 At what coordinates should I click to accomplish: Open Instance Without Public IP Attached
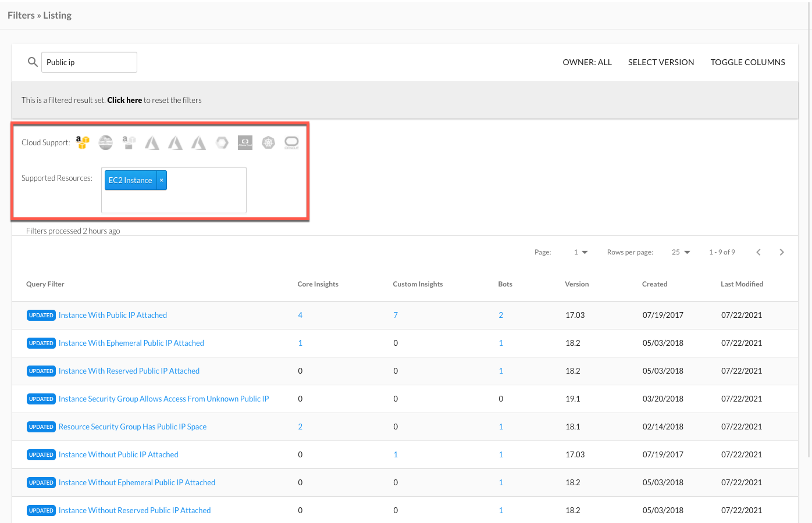[119, 454]
